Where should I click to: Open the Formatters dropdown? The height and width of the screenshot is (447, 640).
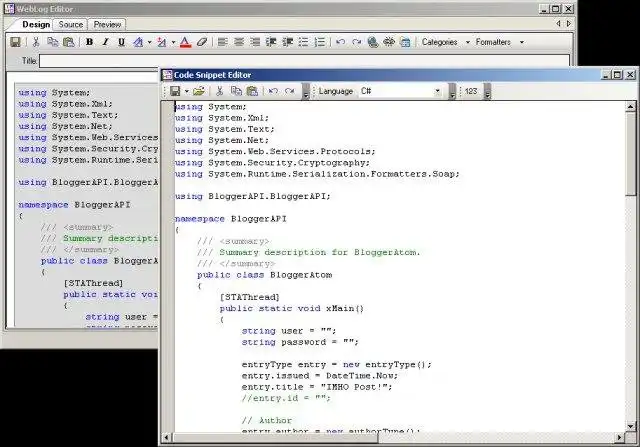pos(500,42)
